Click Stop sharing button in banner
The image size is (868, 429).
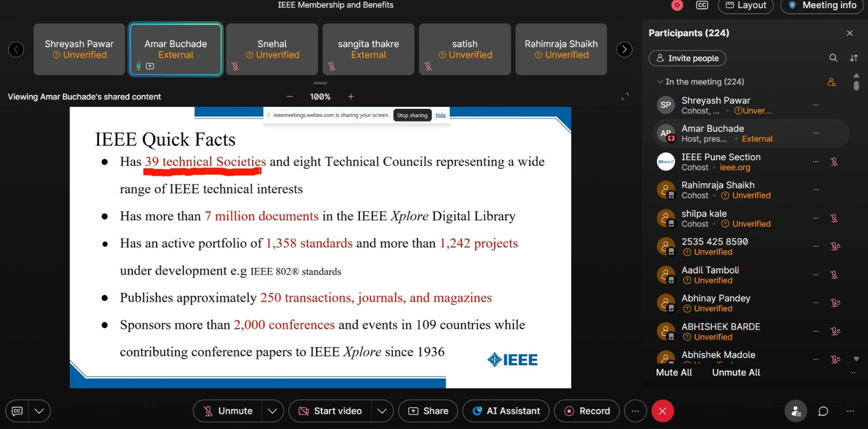(x=412, y=115)
